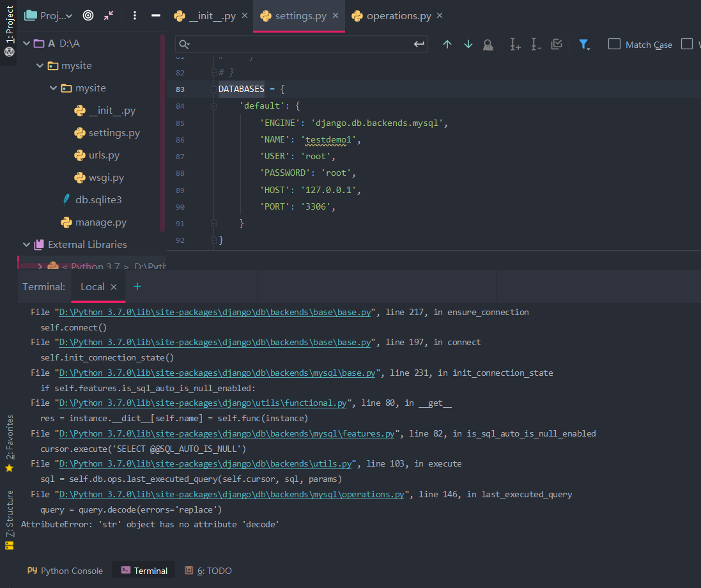Fold the 'default' dict at line 84

click(213, 107)
